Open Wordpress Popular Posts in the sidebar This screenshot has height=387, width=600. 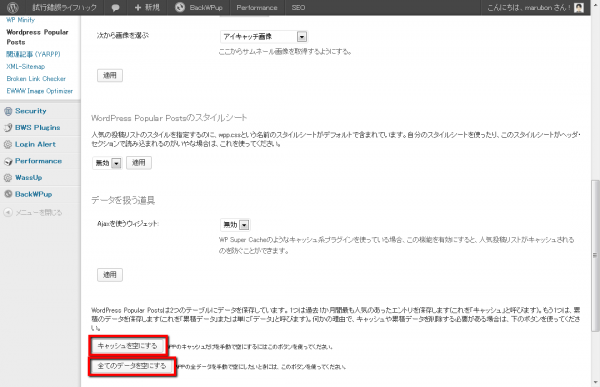point(37,37)
